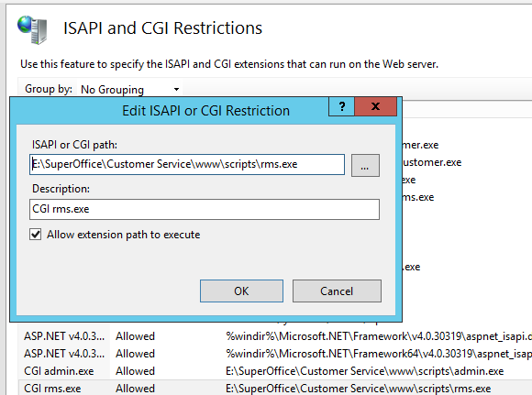Viewport: 532px width, 395px height.
Task: Toggle Allow extension path to execute checkbox
Action: tap(36, 235)
